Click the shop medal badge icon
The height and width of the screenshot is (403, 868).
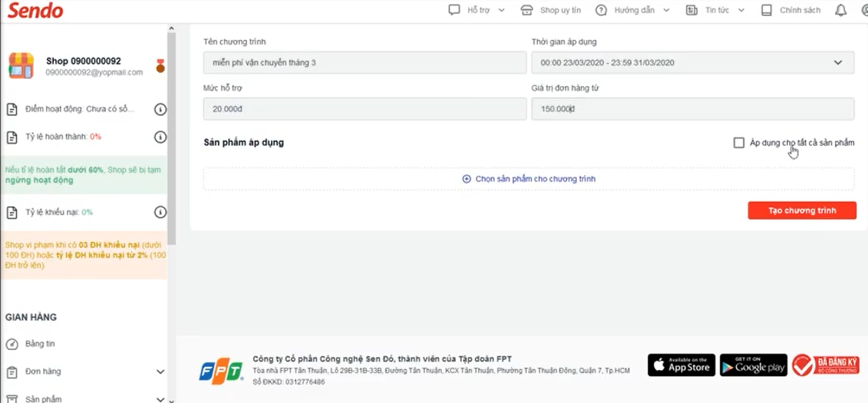[x=160, y=66]
